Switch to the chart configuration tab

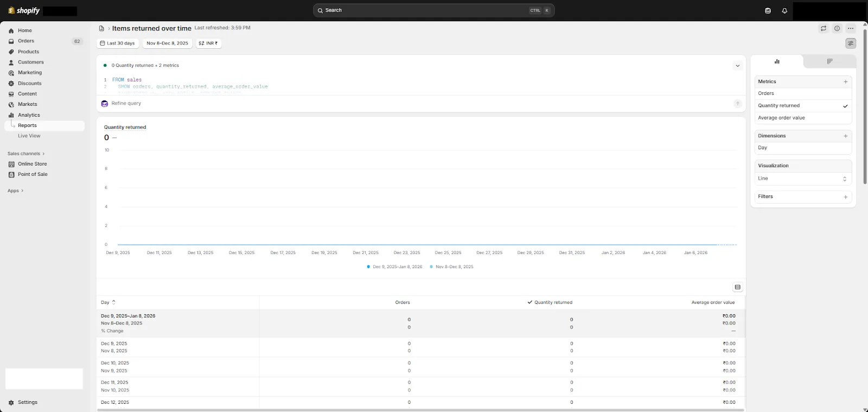(777, 61)
